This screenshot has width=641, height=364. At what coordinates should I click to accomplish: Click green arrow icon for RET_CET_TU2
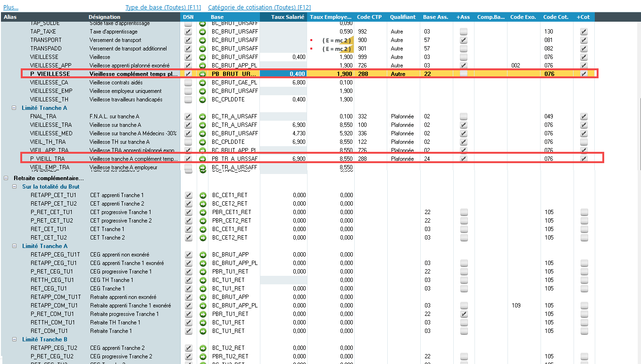click(203, 238)
